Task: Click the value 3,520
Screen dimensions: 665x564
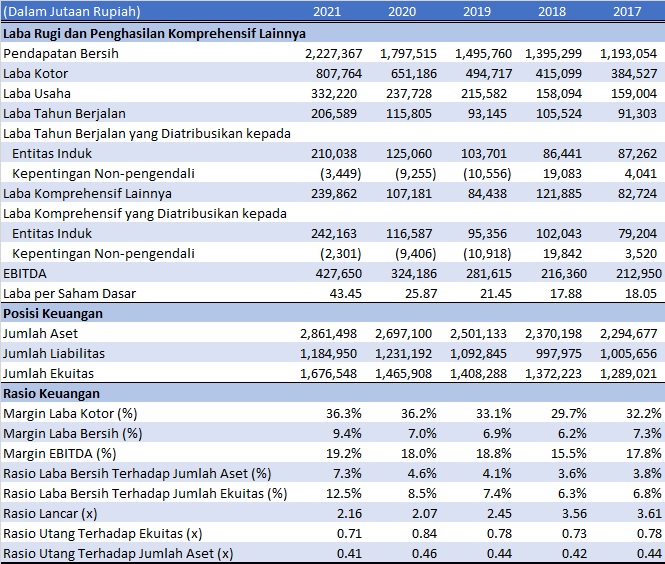Action: tap(640, 253)
